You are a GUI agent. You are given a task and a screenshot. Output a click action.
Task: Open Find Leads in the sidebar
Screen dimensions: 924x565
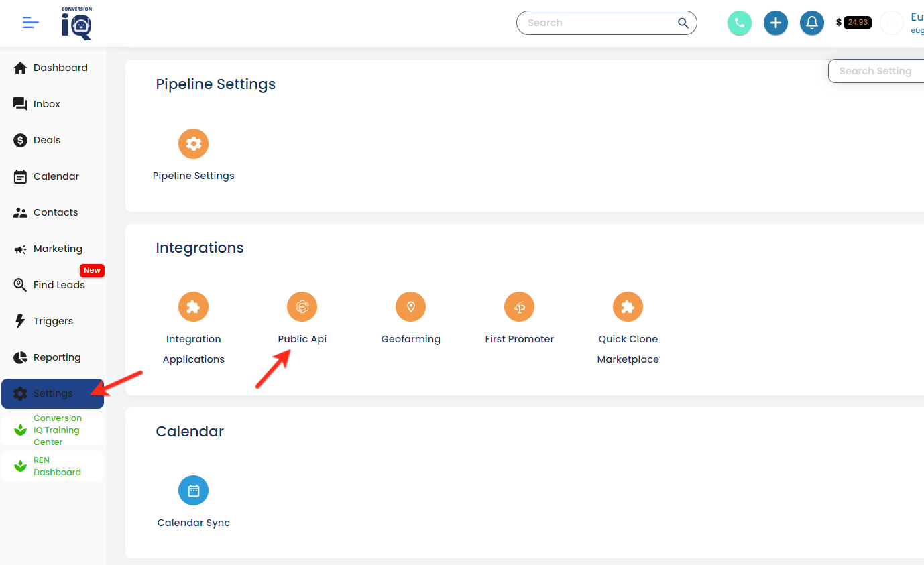[52, 285]
